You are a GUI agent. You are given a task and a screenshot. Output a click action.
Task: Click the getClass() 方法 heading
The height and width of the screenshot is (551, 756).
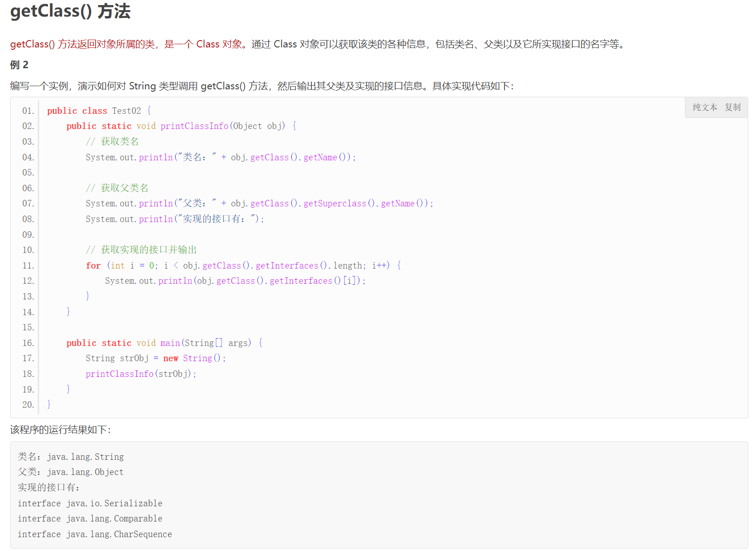point(70,11)
